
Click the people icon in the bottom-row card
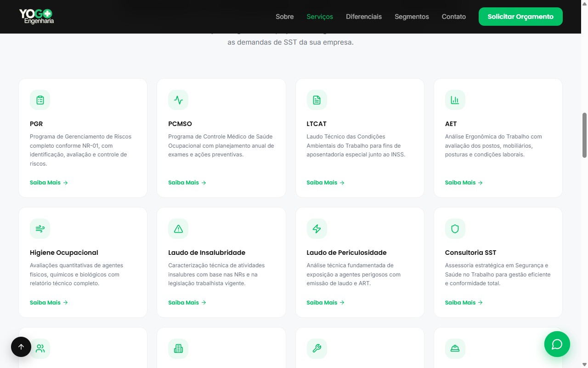[40, 349]
